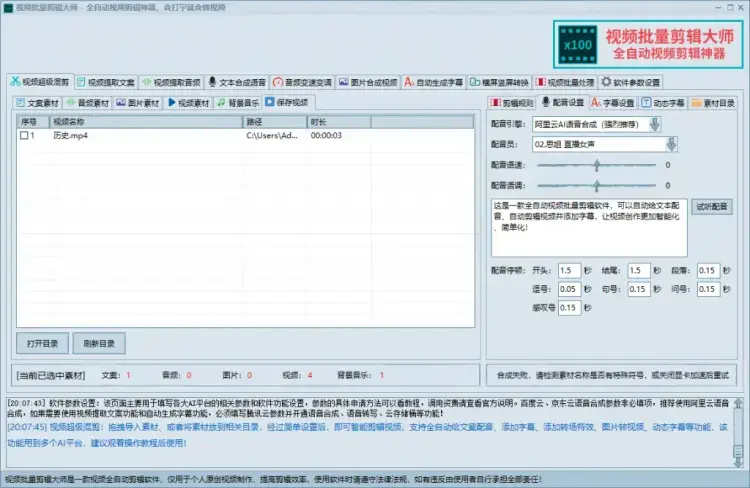The height and width of the screenshot is (488, 750).
Task: Click the letter A icon on 自动生成字幕 tab
Action: [x=409, y=82]
